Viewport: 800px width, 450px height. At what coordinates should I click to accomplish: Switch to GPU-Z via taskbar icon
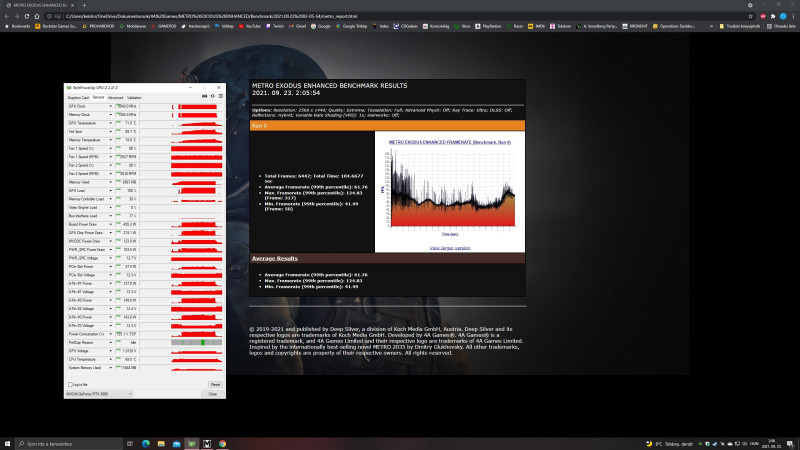pos(192,444)
